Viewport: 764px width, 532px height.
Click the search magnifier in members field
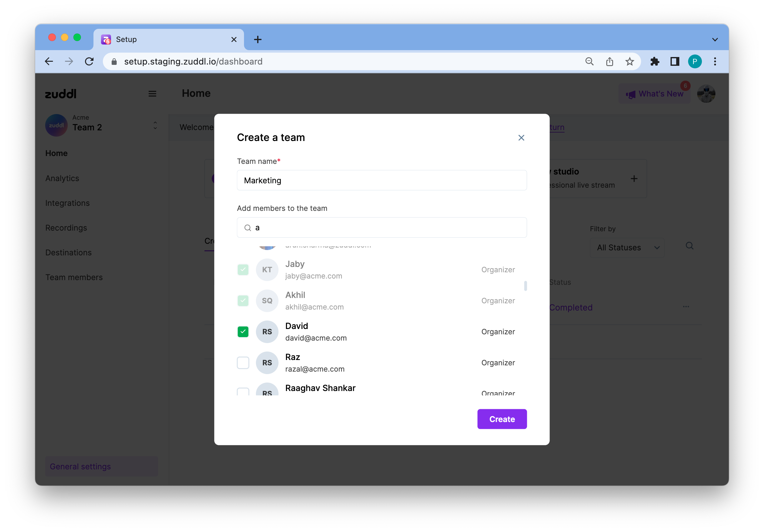247,228
